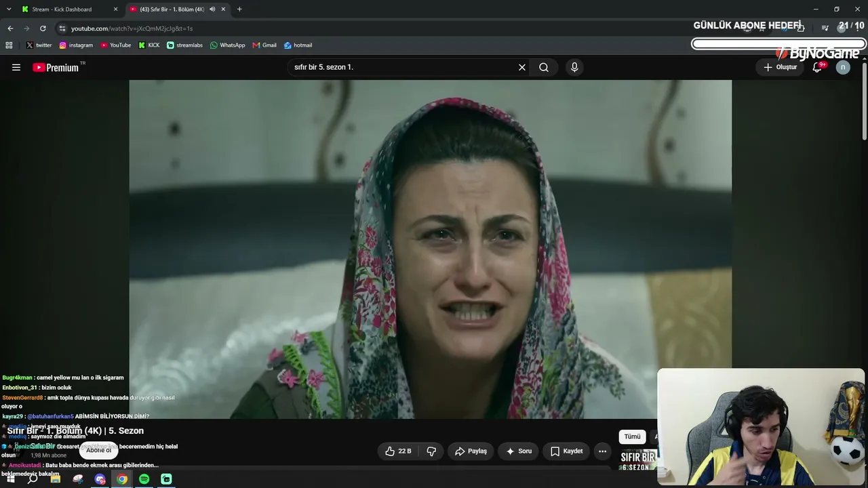Reload the current page

43,28
